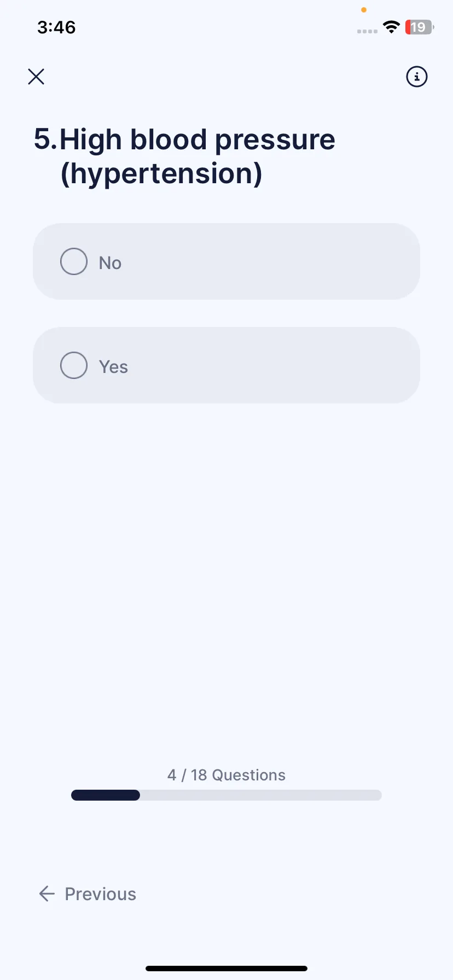Screen dimensions: 453x980
Task: Tap the cellular signal dots in status bar
Action: point(367,31)
